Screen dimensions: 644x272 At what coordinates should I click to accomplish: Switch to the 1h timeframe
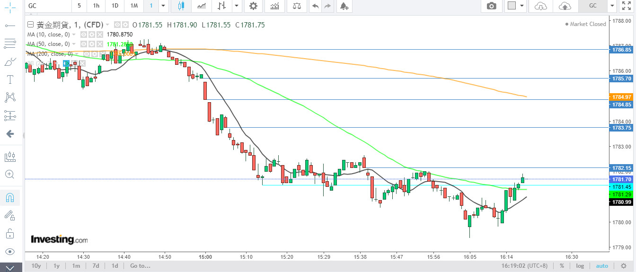tap(97, 6)
